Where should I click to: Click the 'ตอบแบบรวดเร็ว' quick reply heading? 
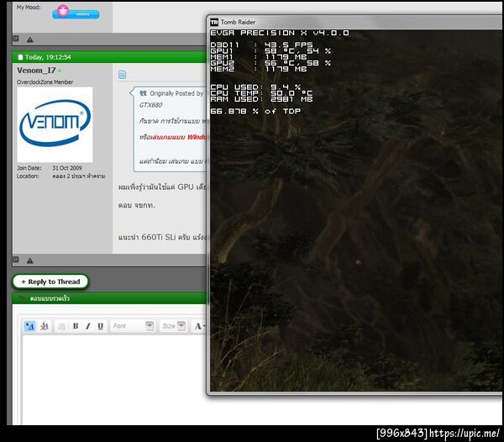click(50, 298)
